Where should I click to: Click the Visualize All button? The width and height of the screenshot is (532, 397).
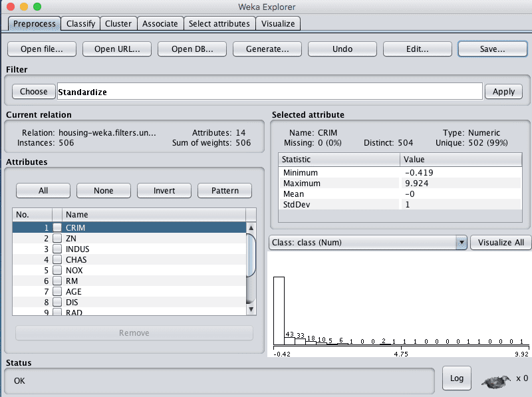click(x=501, y=243)
